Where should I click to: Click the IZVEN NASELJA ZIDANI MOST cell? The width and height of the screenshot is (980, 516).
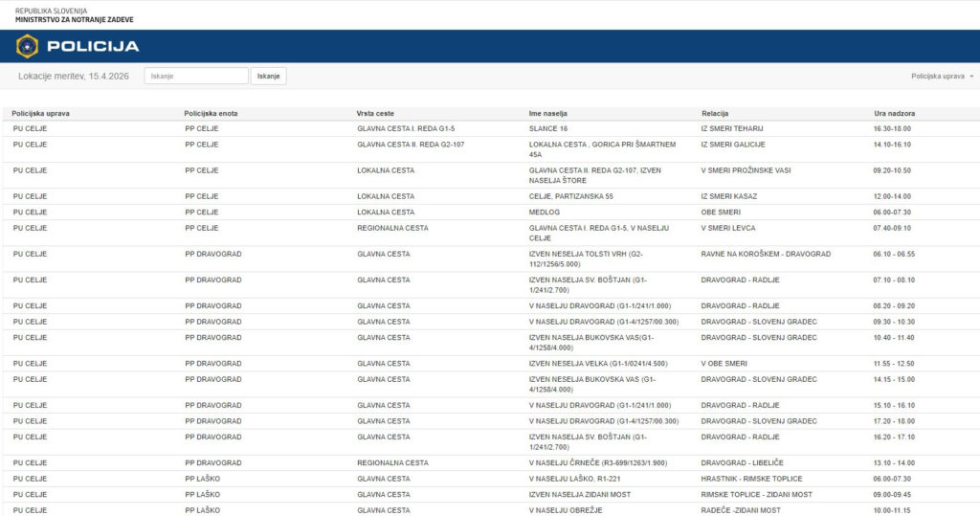click(583, 494)
